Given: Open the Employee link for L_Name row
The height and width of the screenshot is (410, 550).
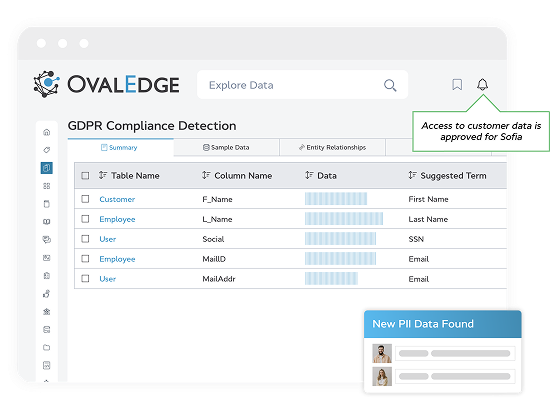Looking at the screenshot, I should coord(117,219).
